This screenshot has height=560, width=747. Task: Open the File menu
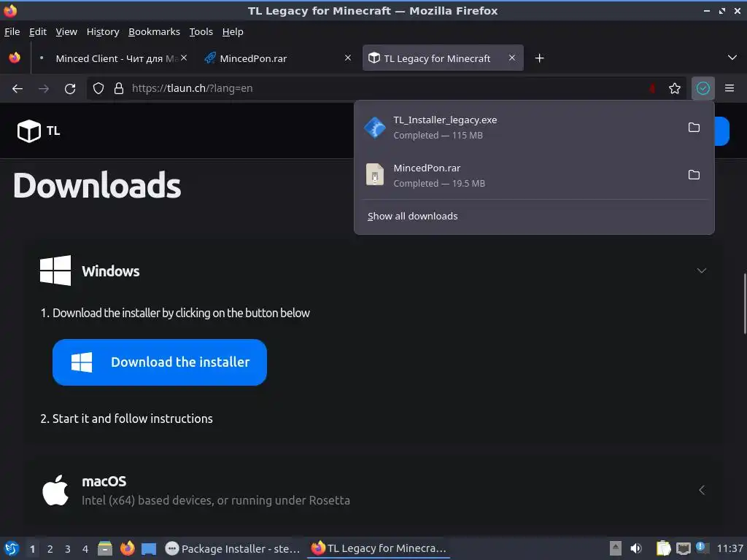[12, 32]
